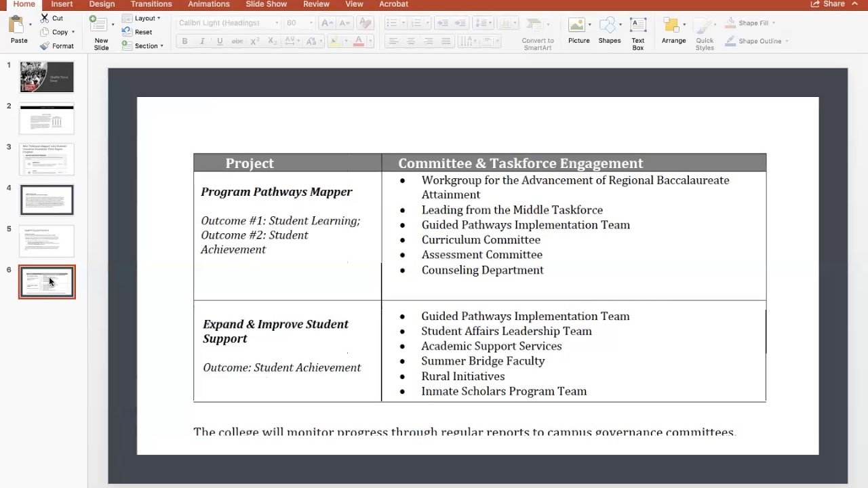Open the Transitions tab

tap(151, 4)
